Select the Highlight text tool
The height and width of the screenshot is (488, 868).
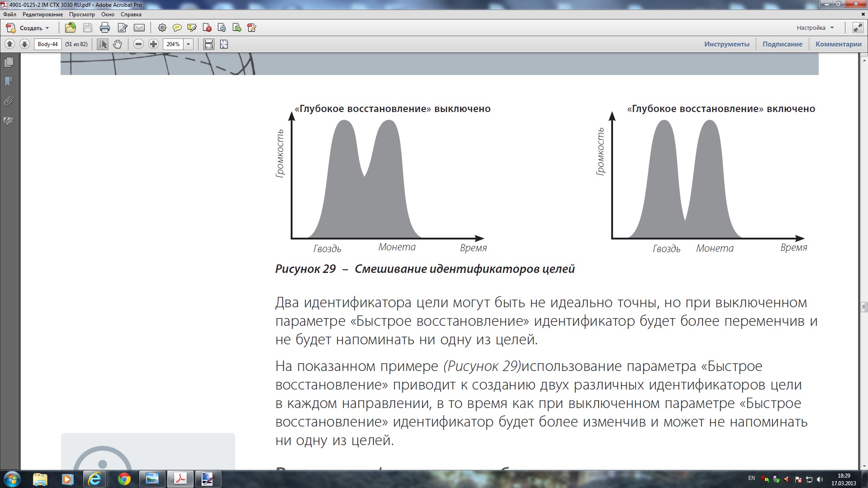pos(192,28)
